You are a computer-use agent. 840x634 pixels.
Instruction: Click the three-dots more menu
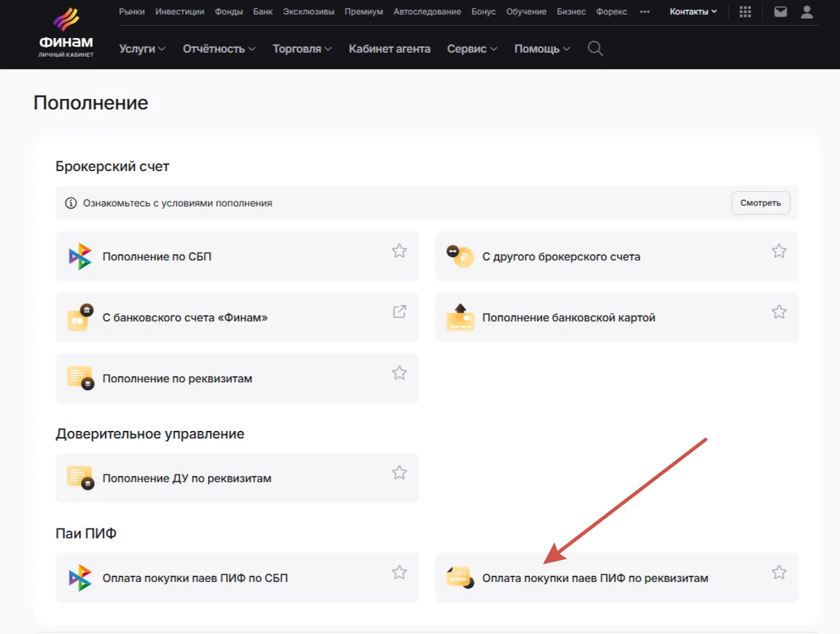[645, 12]
